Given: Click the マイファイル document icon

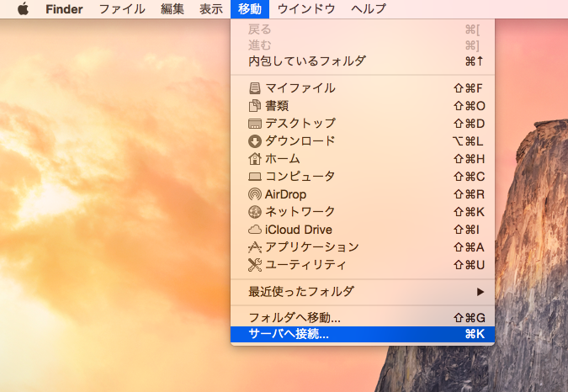Looking at the screenshot, I should click(x=255, y=88).
